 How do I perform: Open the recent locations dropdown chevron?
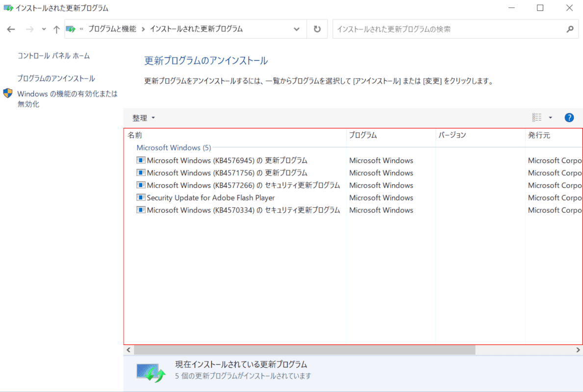click(44, 29)
